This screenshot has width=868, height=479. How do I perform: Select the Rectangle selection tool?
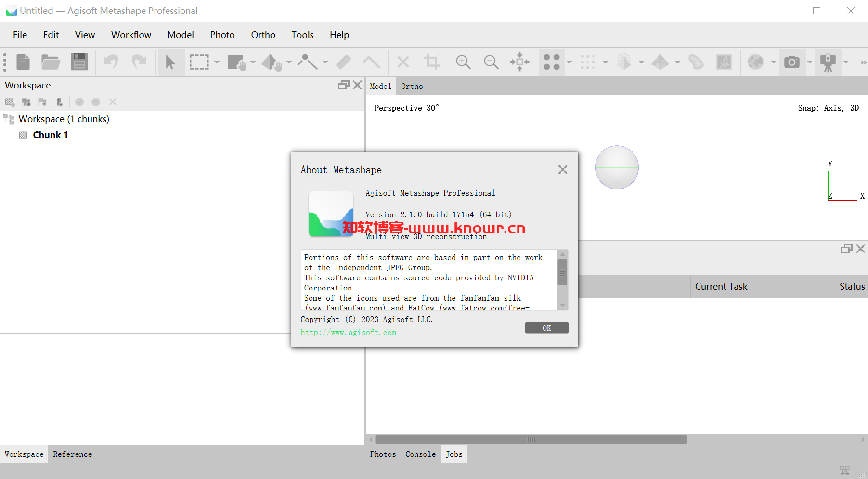[x=199, y=62]
